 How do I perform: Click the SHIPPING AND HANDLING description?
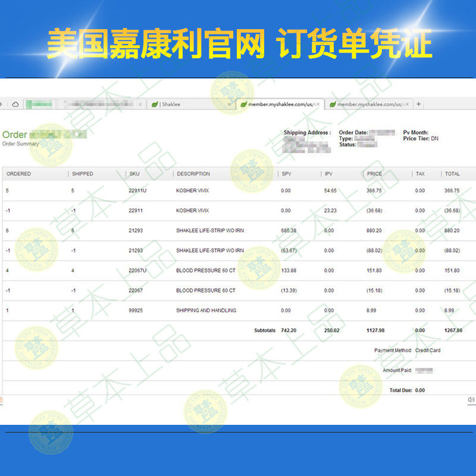pos(206,311)
